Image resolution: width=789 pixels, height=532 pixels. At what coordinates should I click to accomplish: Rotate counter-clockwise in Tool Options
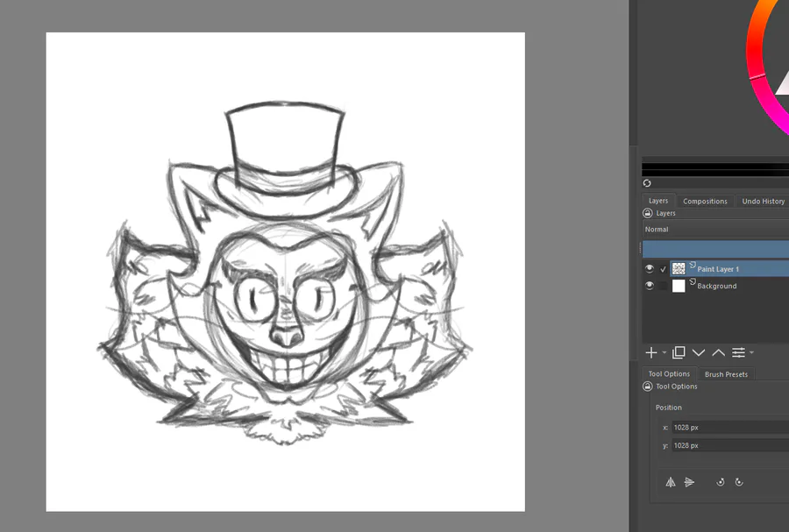721,482
